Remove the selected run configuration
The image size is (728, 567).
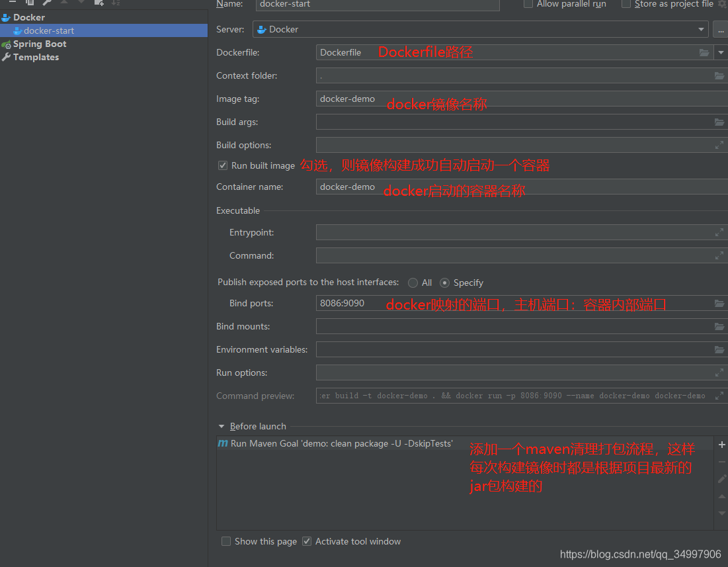pyautogui.click(x=13, y=3)
